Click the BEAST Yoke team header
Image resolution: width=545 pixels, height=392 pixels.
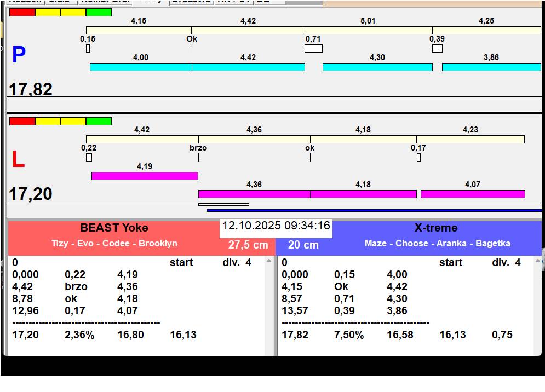(x=114, y=228)
